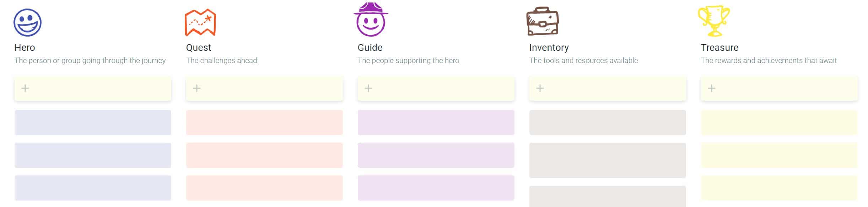Click the orange Quest map icon
This screenshot has width=868, height=207.
coord(200,22)
